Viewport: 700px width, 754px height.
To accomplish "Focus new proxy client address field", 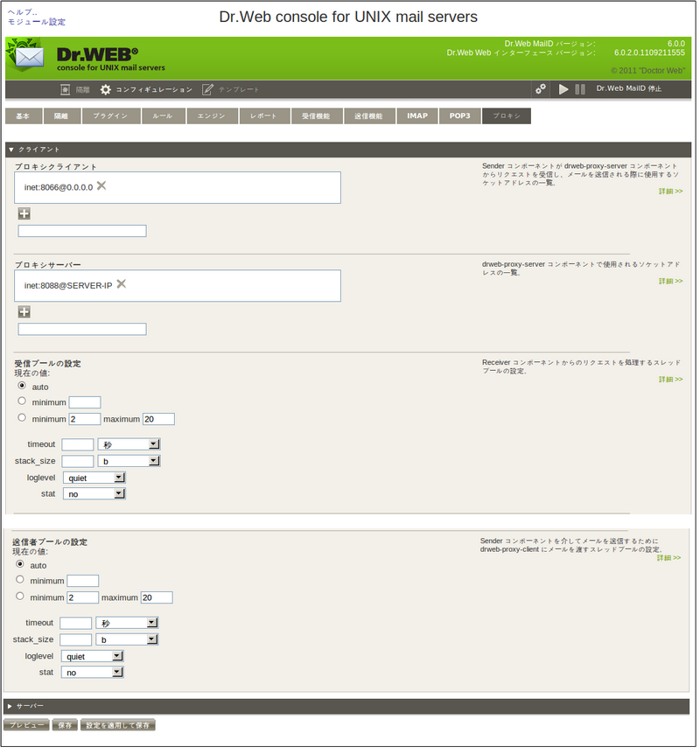I will (x=83, y=233).
